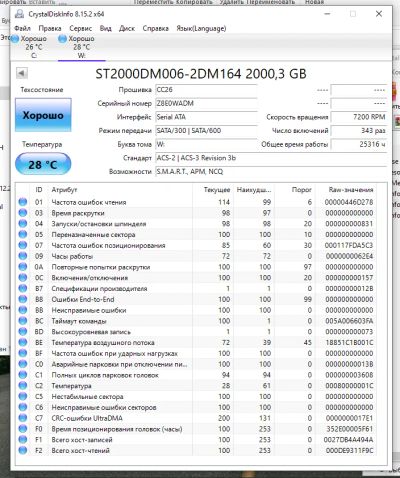Click the rotation speed field 7200 RPM
This screenshot has height=478, width=400.
click(359, 117)
